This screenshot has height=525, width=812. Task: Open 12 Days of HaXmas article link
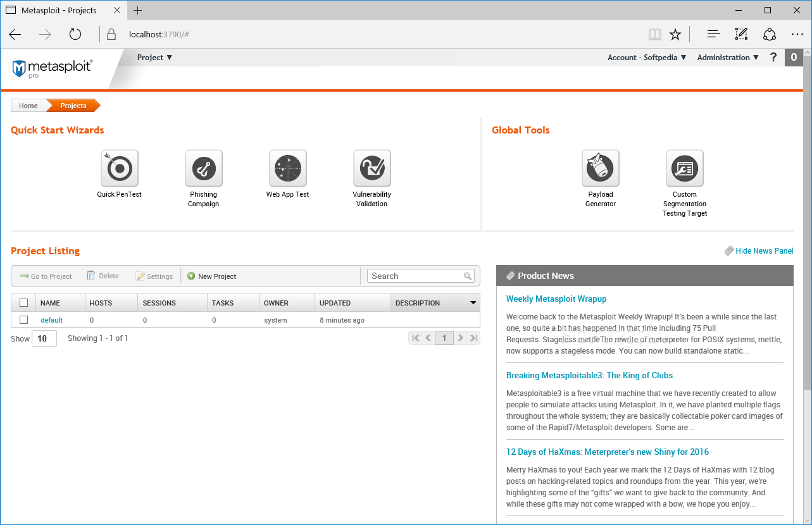click(608, 452)
